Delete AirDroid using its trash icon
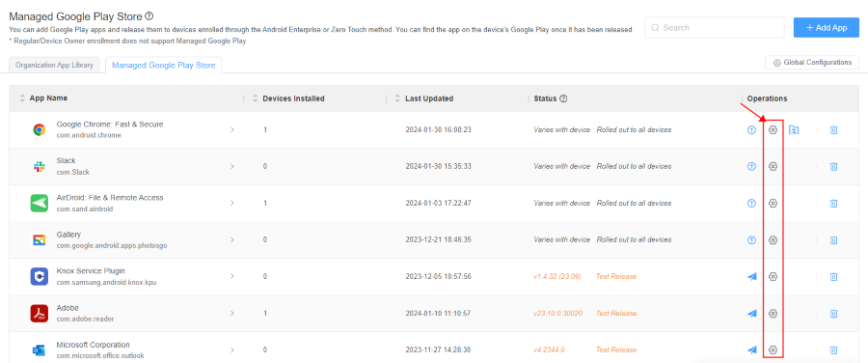This screenshot has height=363, width=868. [x=833, y=204]
